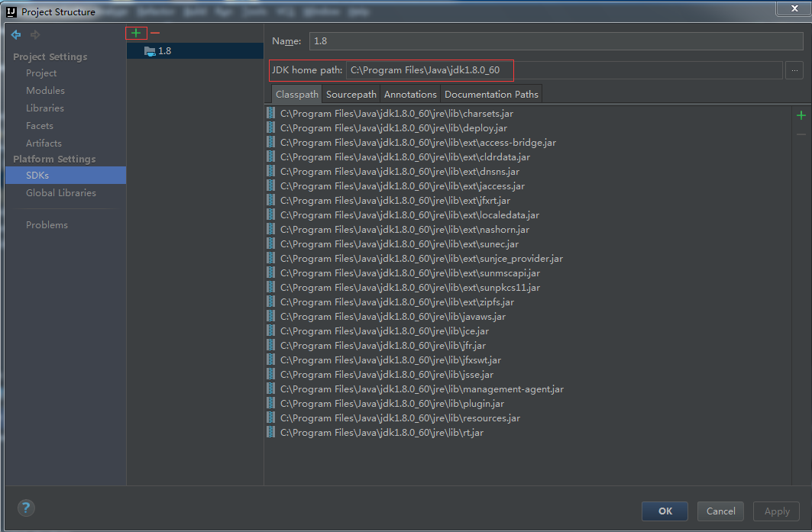Select the localedata.jar classpath entry

tap(409, 214)
